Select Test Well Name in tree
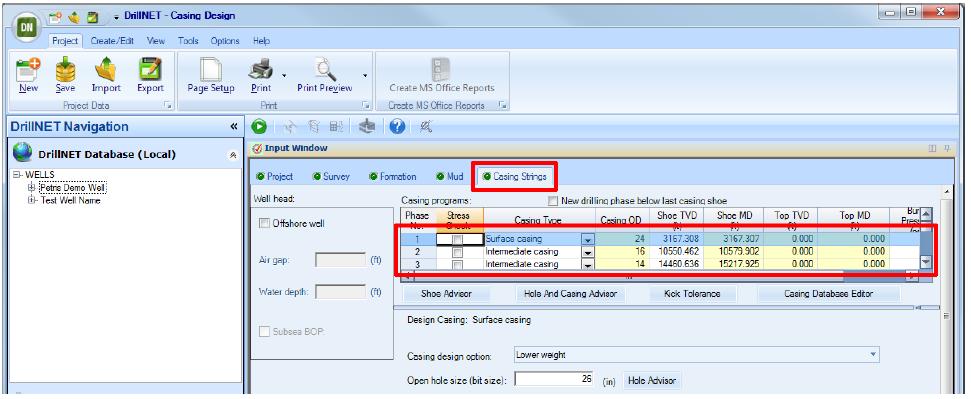The height and width of the screenshot is (399, 971). click(x=70, y=200)
